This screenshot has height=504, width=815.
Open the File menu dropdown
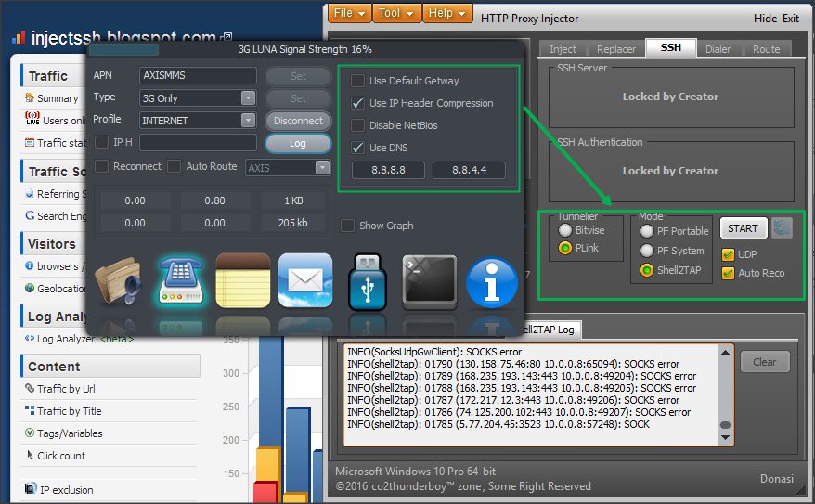(x=349, y=13)
